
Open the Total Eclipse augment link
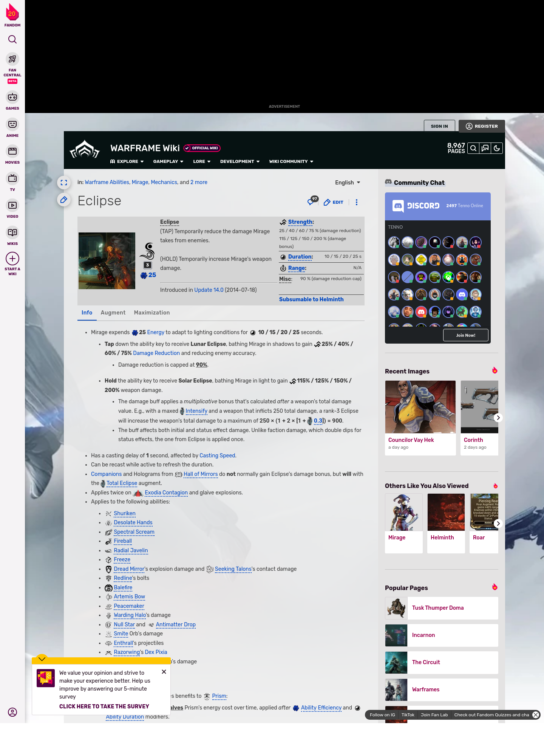coord(122,483)
